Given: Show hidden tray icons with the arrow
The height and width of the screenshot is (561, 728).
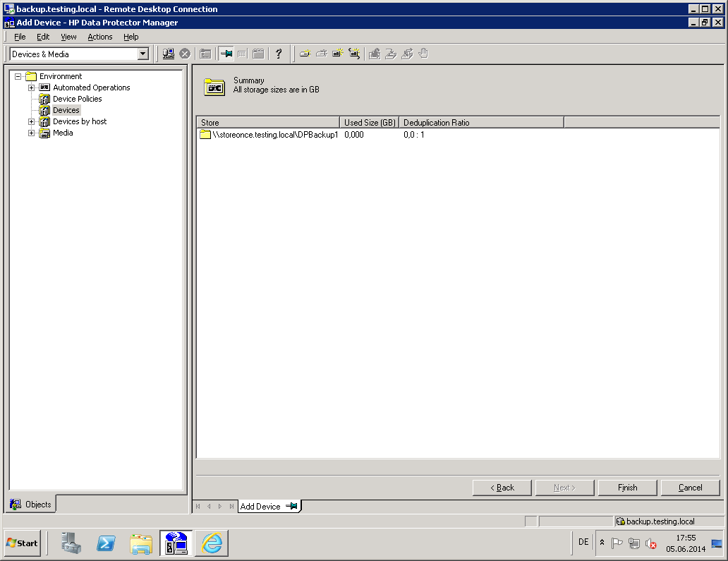Looking at the screenshot, I should [602, 543].
